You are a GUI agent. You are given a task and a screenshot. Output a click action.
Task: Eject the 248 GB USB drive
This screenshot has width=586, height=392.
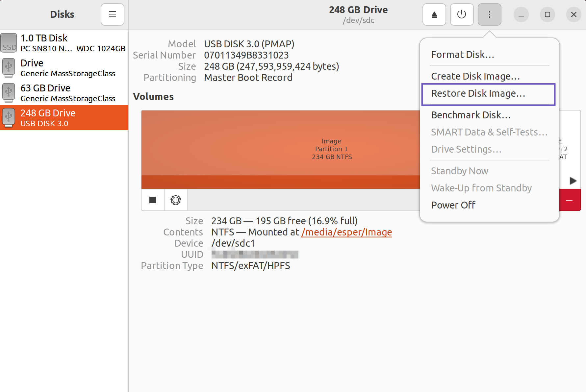coord(434,14)
